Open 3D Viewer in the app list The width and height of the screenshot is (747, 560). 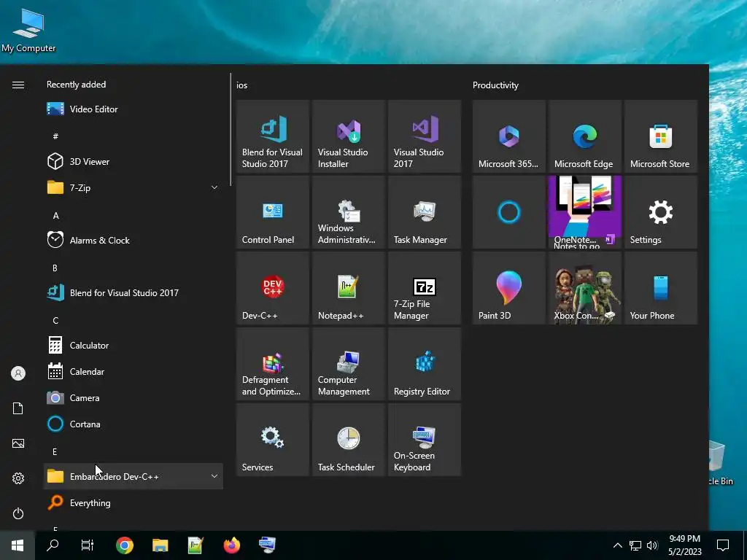pyautogui.click(x=133, y=161)
